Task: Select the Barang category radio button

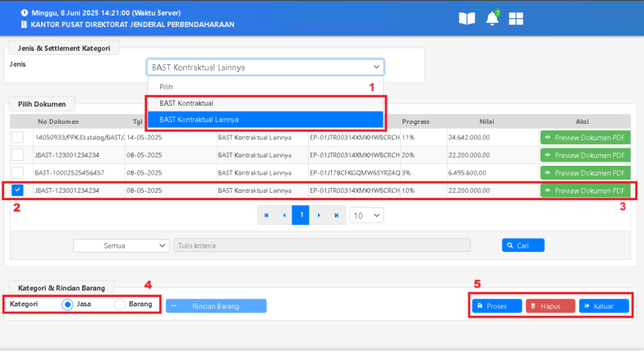Action: pyautogui.click(x=120, y=304)
